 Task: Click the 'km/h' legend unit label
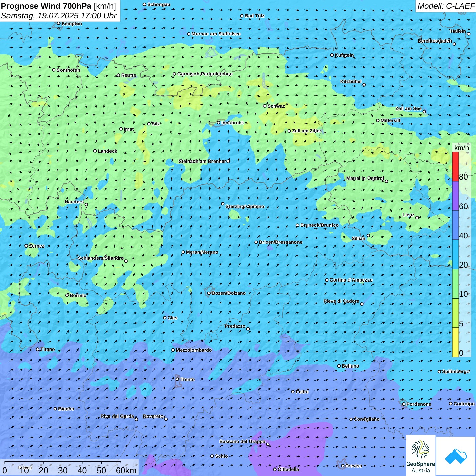[461, 148]
